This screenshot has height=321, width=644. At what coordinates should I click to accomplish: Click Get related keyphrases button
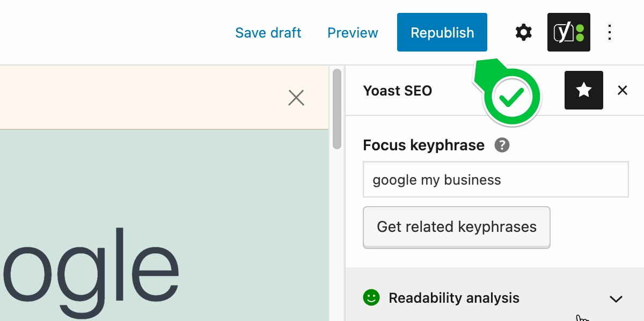pos(456,227)
